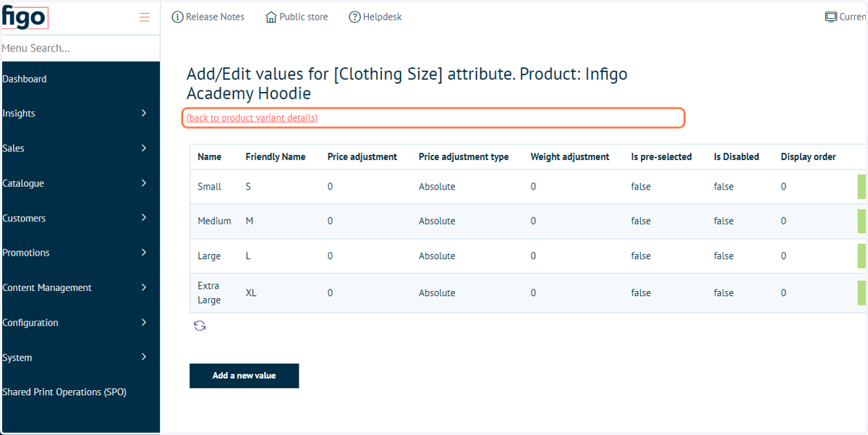Click the Release Notes info icon

pos(177,17)
